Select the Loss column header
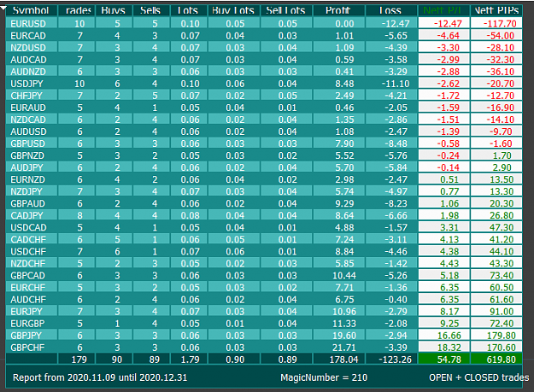 391,10
